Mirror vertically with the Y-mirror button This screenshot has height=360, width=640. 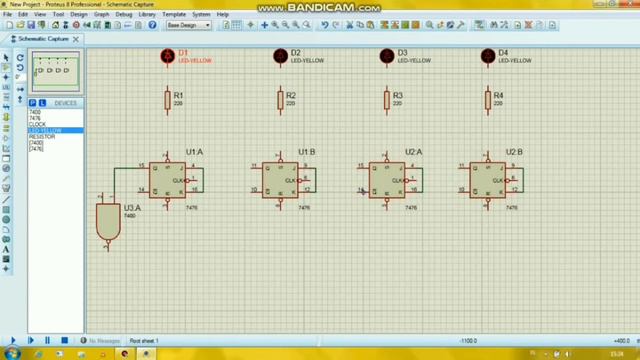click(x=20, y=99)
